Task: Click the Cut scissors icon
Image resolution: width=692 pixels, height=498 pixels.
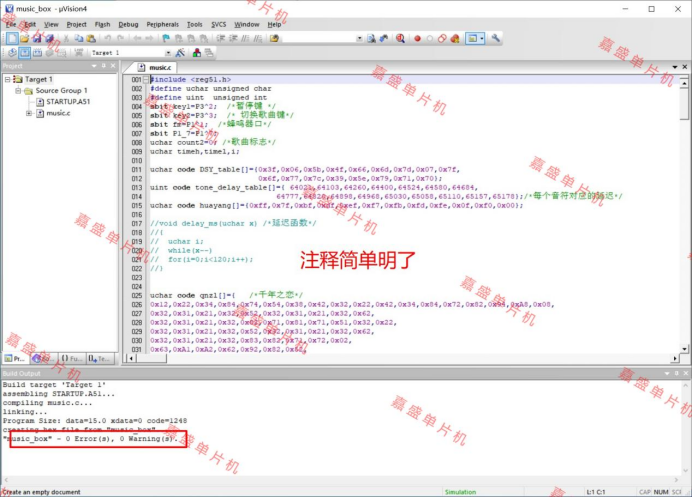Action: point(66,39)
